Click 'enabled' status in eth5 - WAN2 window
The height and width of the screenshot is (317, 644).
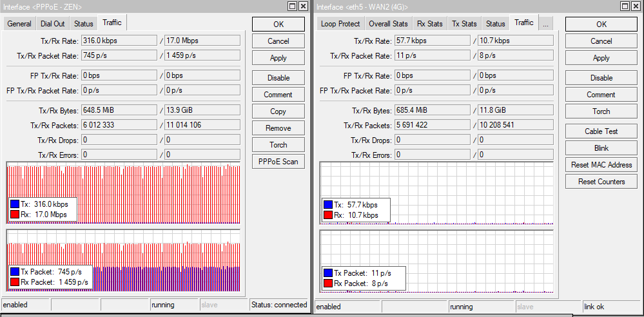(x=347, y=307)
